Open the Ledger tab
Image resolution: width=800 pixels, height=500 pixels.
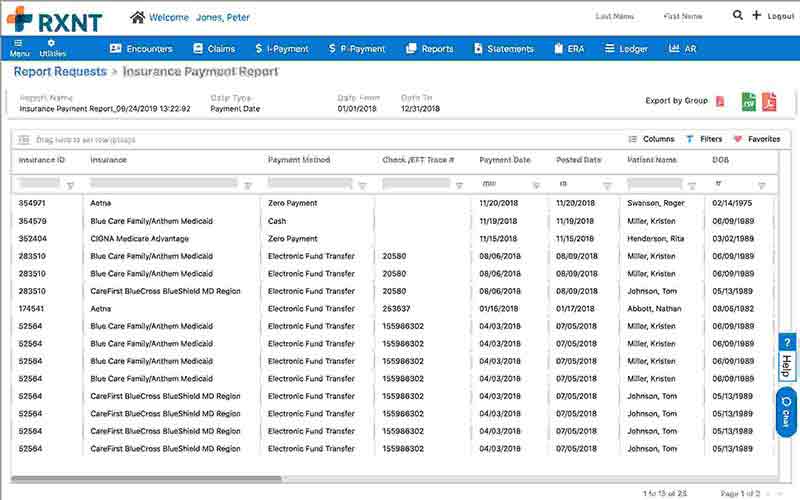click(x=626, y=48)
